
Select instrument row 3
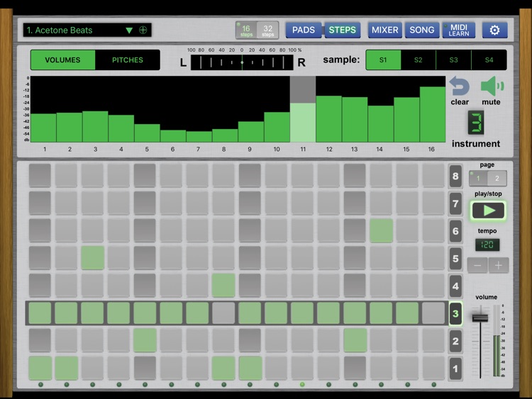pyautogui.click(x=455, y=314)
